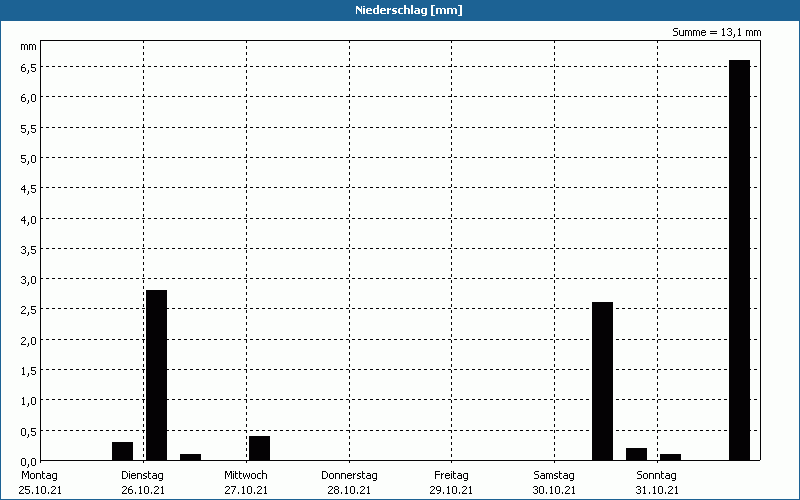Click the 1,5 y-axis value
Screen dimensions: 800x500
coord(29,371)
